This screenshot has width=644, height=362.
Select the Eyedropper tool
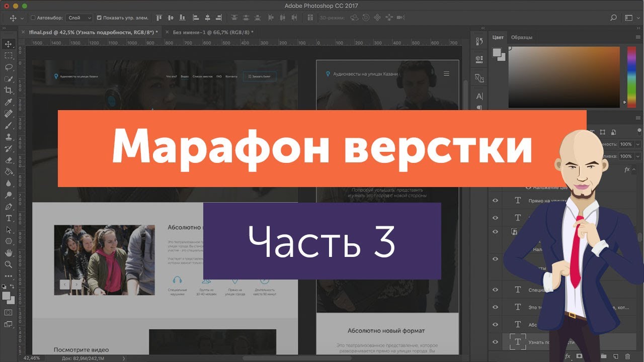coord(8,102)
